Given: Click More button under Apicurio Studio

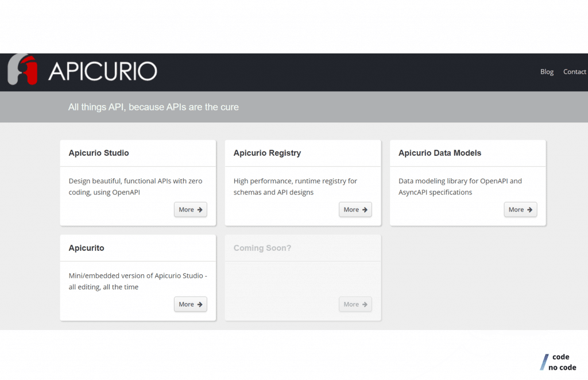Looking at the screenshot, I should pos(191,209).
